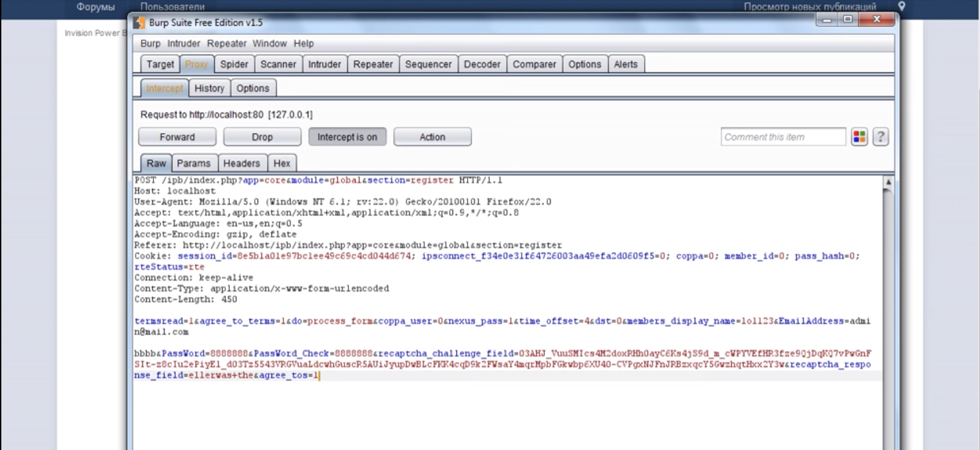Go to the Intruder tool tab
Image resolution: width=980 pixels, height=450 pixels.
[325, 64]
